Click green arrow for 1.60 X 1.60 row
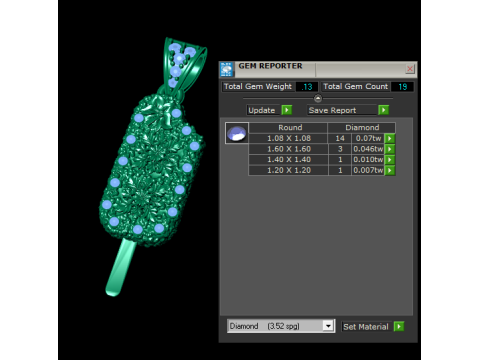 click(x=390, y=149)
